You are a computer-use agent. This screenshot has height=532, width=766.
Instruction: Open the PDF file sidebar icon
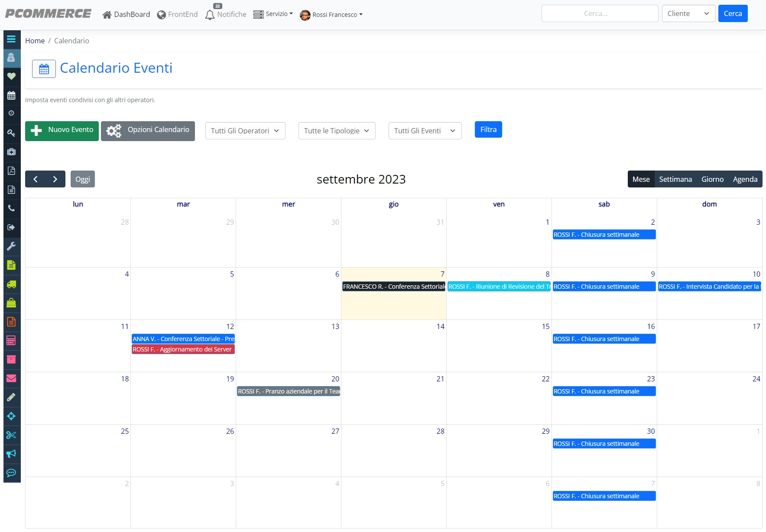click(11, 171)
